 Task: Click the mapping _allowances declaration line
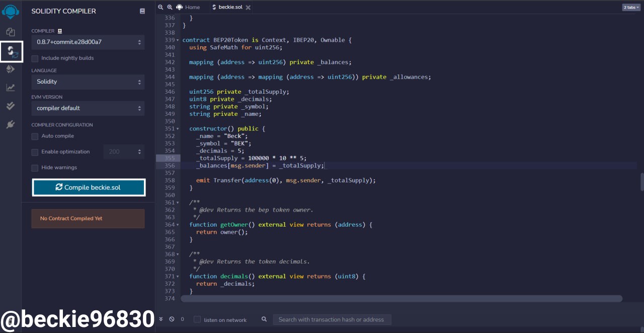point(310,77)
